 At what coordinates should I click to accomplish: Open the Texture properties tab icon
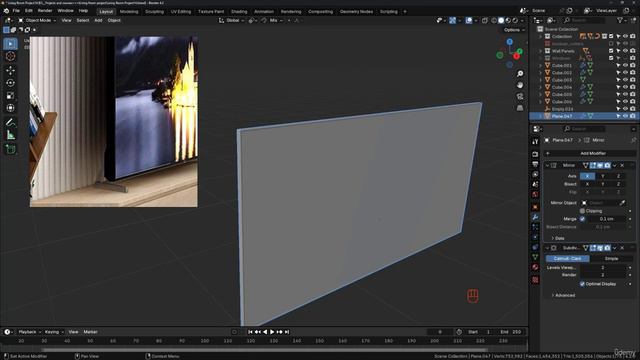click(535, 280)
